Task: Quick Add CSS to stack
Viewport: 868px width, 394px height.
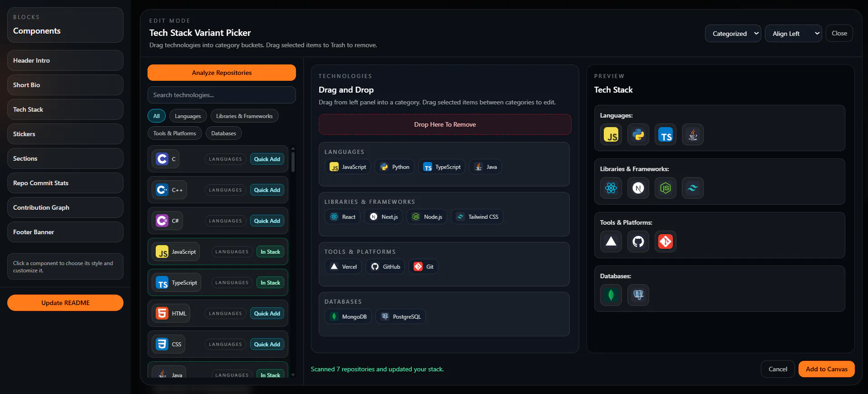Action: click(267, 345)
